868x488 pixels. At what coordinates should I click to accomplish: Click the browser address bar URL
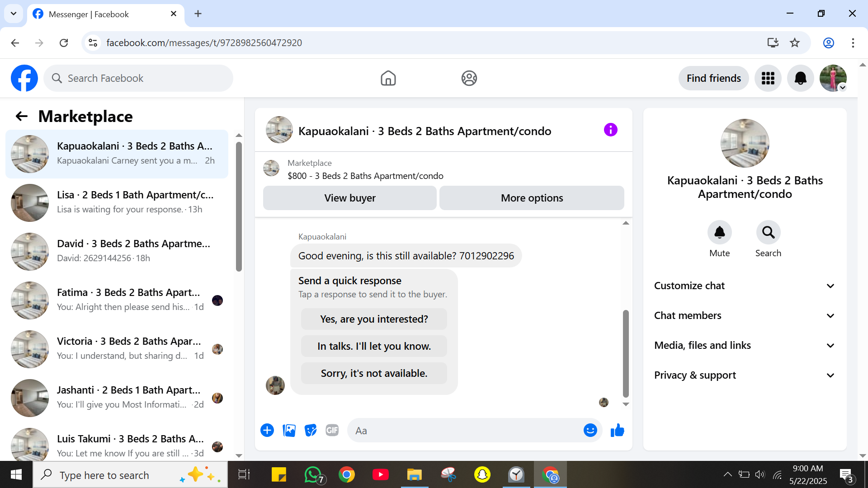coord(204,43)
